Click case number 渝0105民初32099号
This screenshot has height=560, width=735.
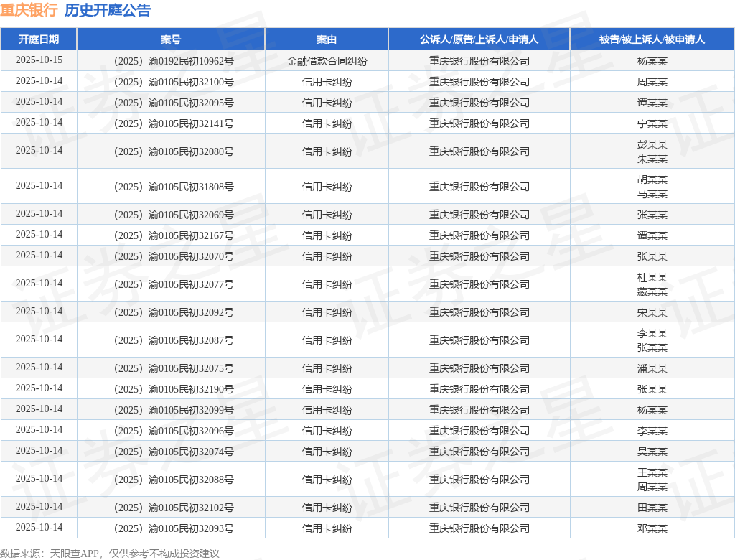(x=191, y=410)
